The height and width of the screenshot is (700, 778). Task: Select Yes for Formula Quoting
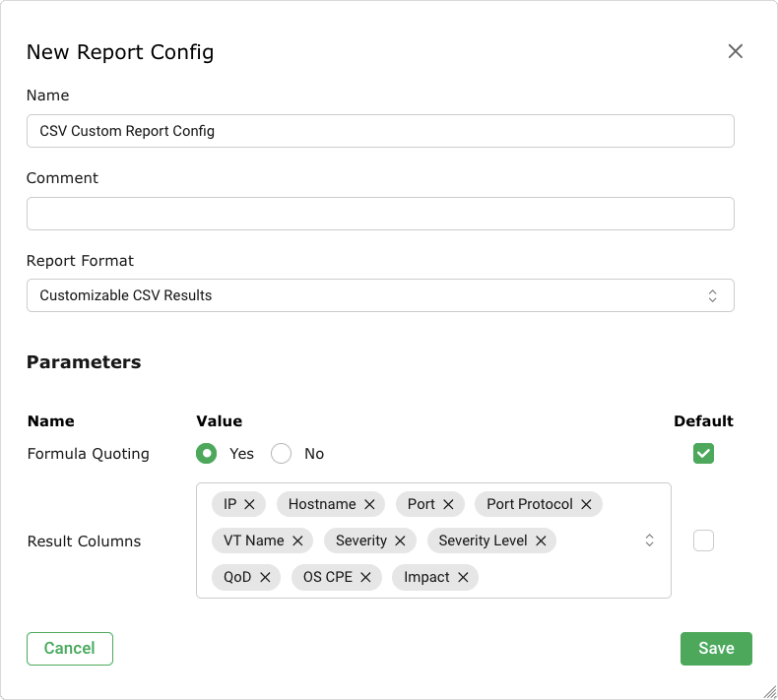[x=207, y=454]
